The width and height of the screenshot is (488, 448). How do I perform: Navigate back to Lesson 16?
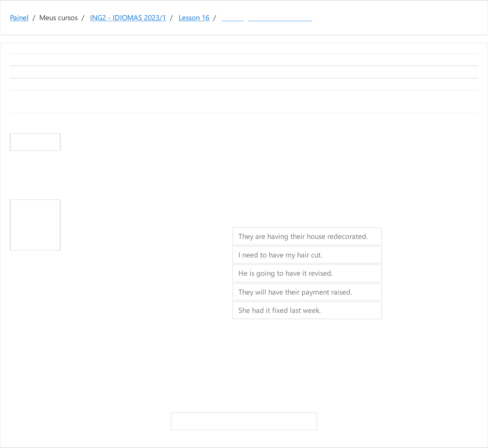tap(194, 18)
